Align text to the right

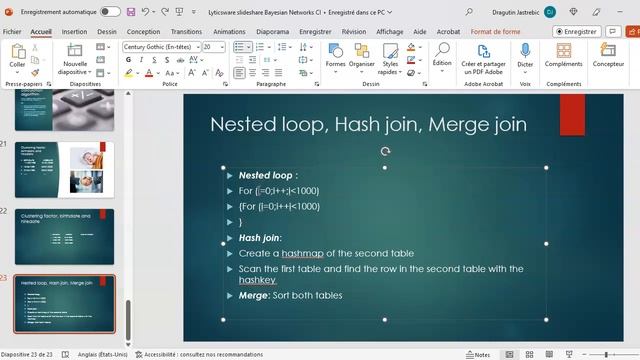266,73
